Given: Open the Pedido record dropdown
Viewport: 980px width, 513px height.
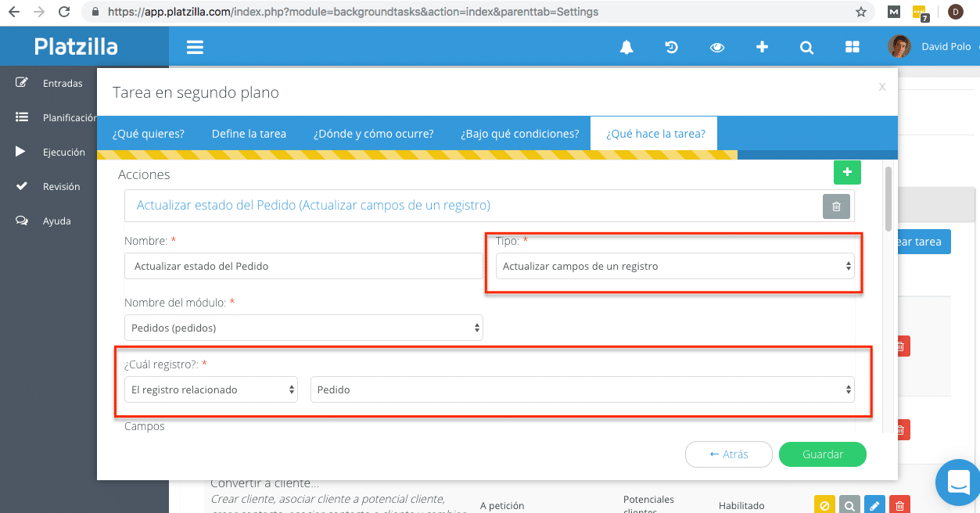Looking at the screenshot, I should click(582, 389).
